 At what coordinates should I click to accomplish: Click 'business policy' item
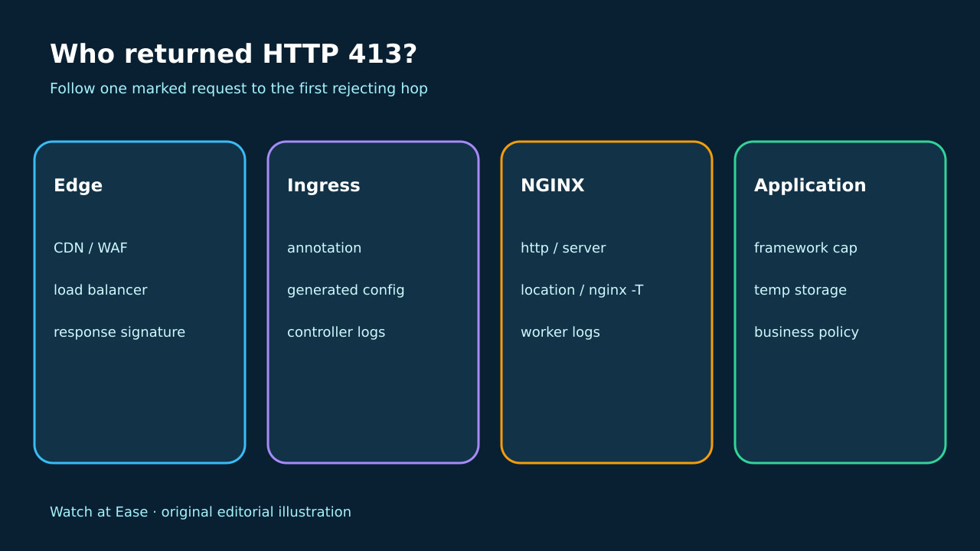tap(806, 332)
